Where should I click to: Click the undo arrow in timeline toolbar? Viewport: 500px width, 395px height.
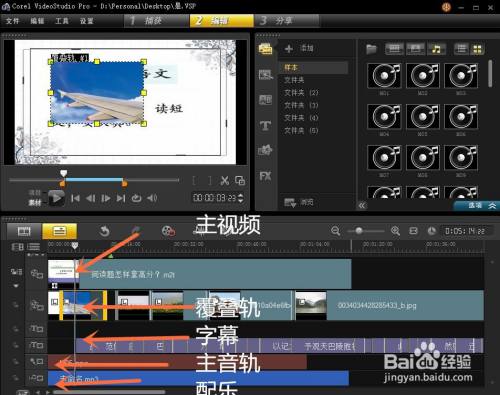pos(105,231)
